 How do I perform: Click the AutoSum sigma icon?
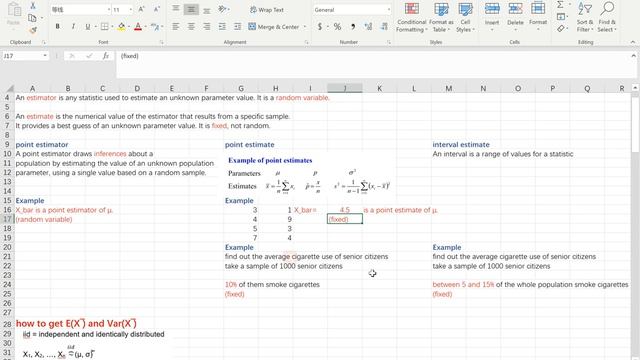click(560, 5)
